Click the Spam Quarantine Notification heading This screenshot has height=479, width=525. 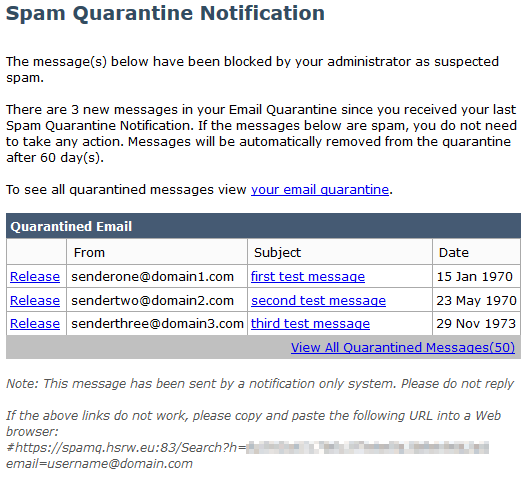[165, 13]
